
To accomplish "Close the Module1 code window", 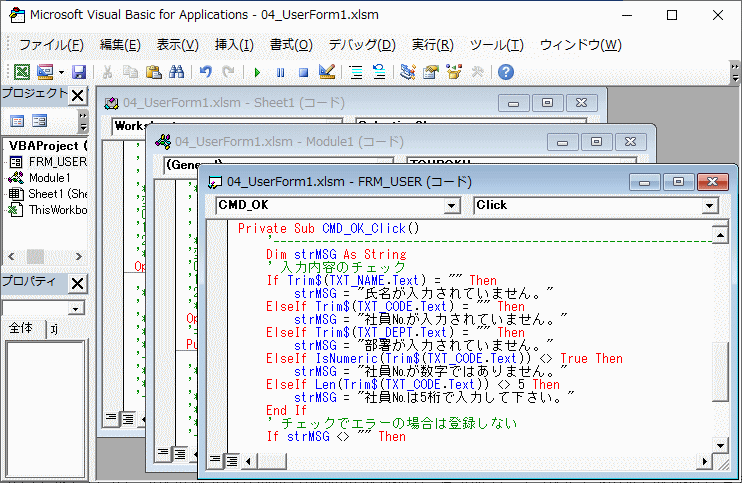I will (630, 142).
